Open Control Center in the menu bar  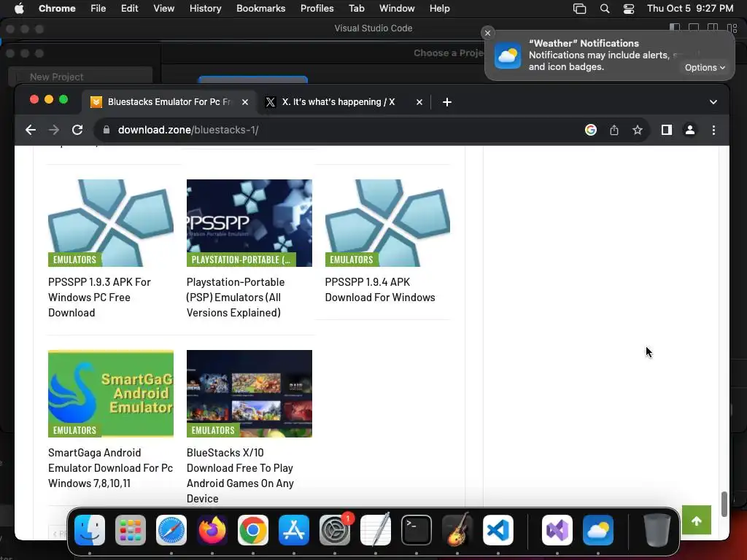[x=629, y=9]
